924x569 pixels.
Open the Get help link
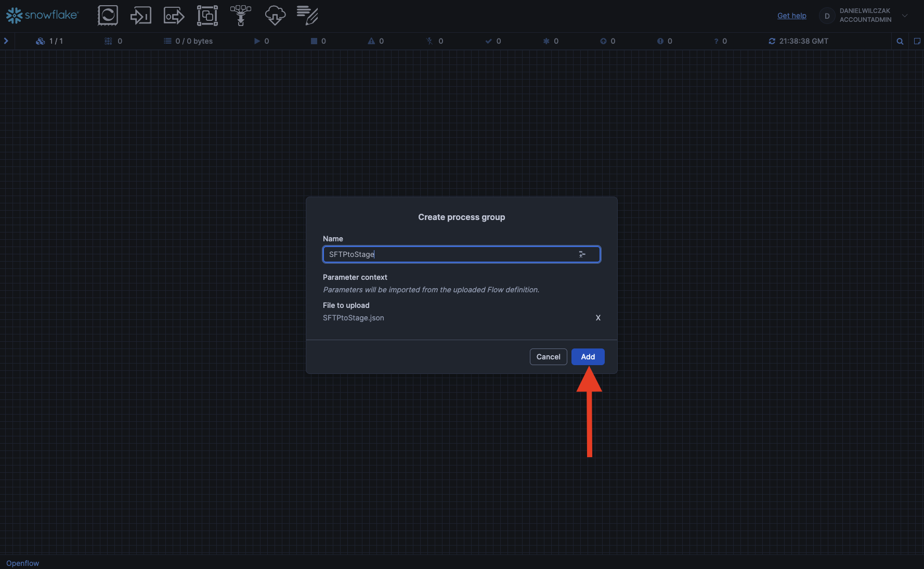(791, 16)
